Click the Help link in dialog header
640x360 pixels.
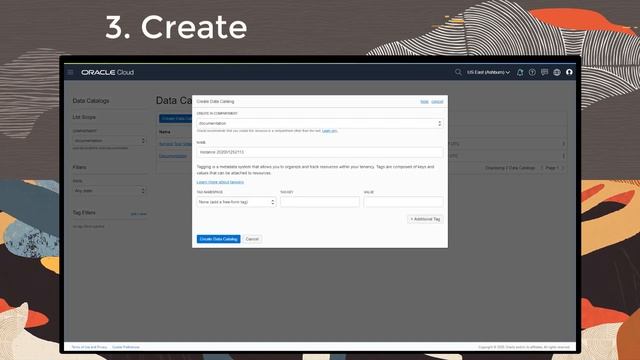[424, 102]
